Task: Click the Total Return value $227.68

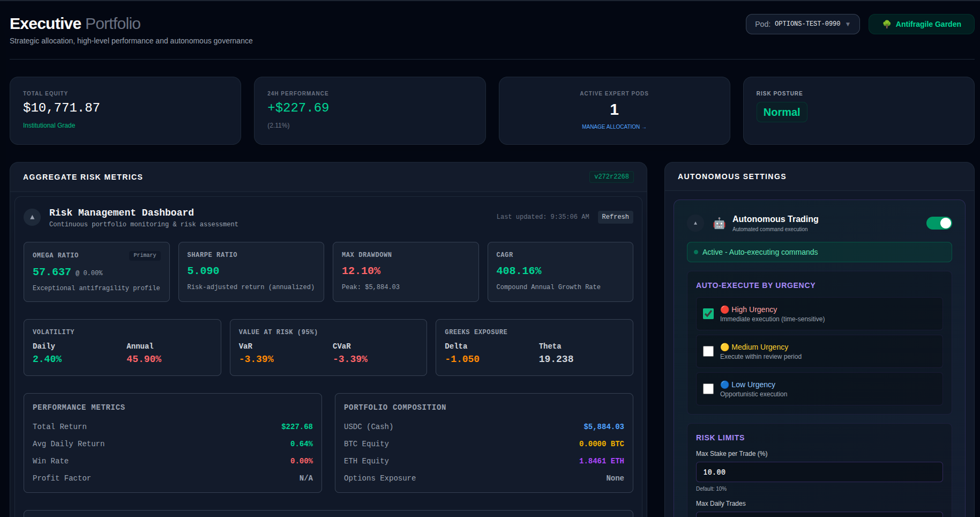Action: [297, 427]
